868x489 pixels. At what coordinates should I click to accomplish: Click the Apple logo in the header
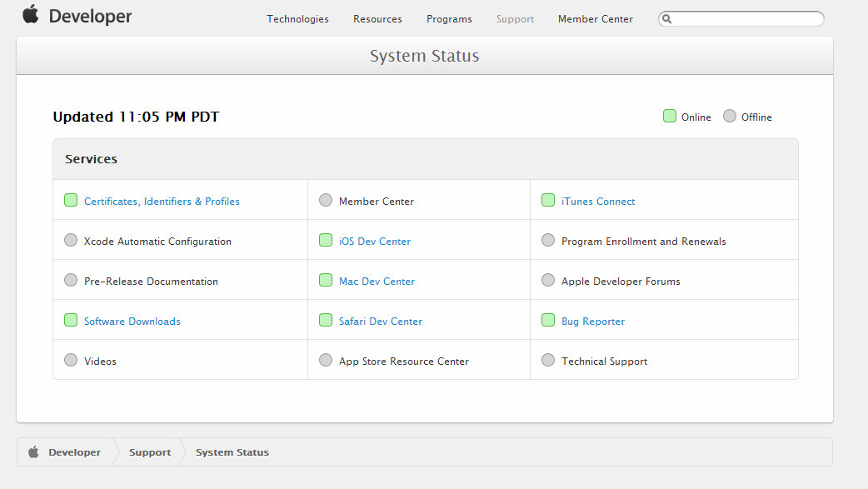pyautogui.click(x=31, y=14)
